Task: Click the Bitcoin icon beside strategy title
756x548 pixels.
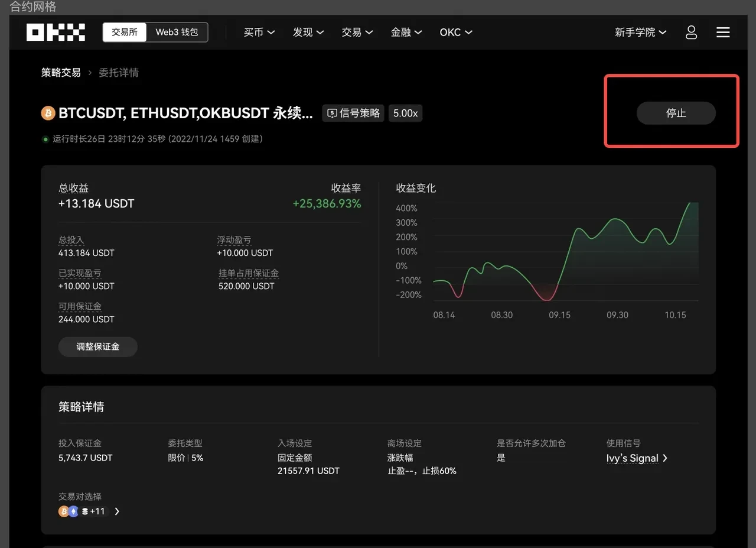Action: pyautogui.click(x=48, y=113)
